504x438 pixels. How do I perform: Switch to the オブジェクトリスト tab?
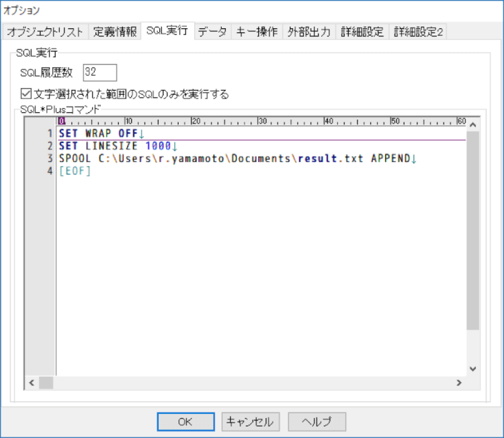[45, 32]
